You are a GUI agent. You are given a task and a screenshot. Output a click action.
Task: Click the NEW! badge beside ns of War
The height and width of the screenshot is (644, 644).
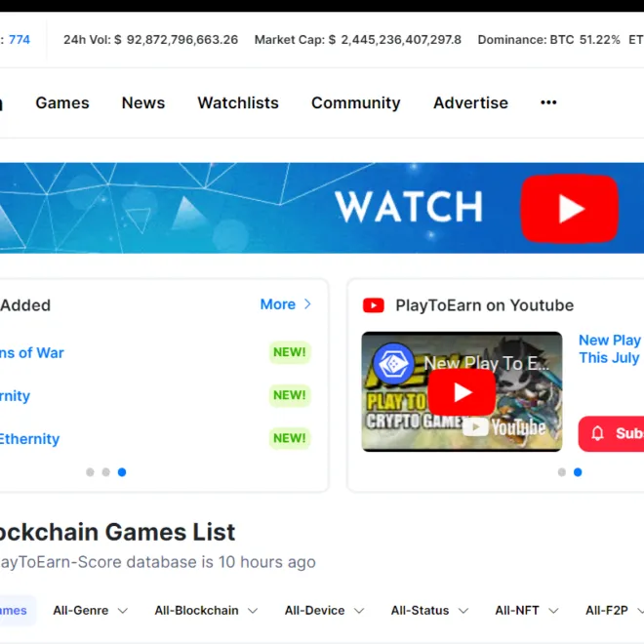(x=290, y=352)
